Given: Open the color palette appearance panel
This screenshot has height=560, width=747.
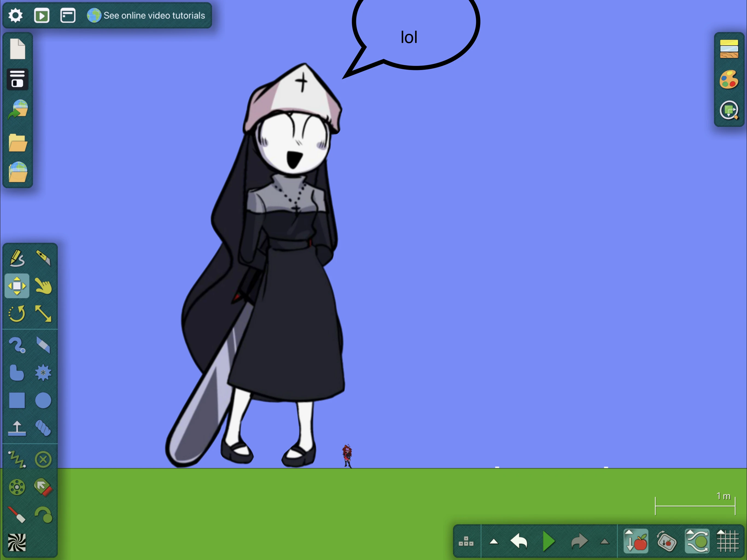Looking at the screenshot, I should pyautogui.click(x=729, y=80).
